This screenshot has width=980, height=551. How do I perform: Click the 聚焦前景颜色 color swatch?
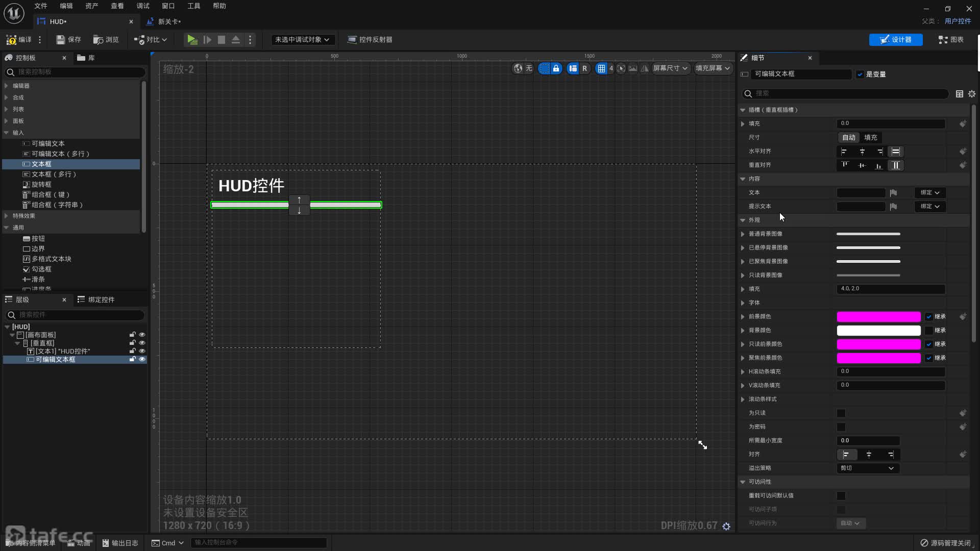pos(878,358)
